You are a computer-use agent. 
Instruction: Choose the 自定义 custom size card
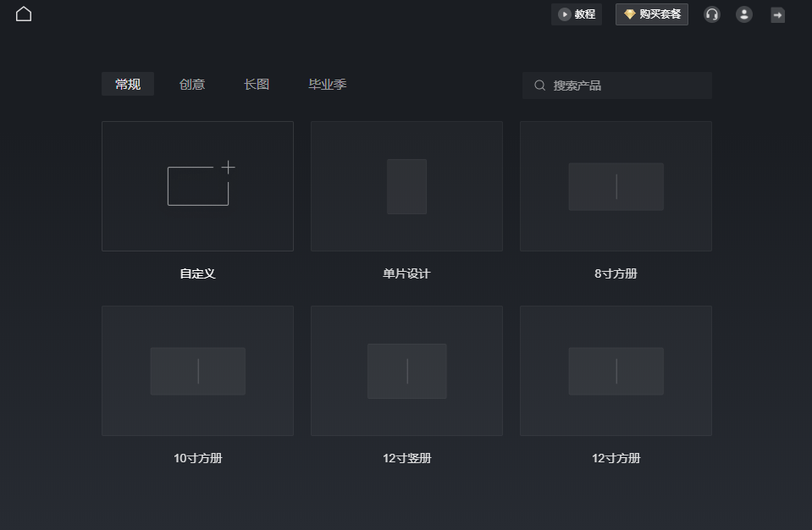[198, 186]
